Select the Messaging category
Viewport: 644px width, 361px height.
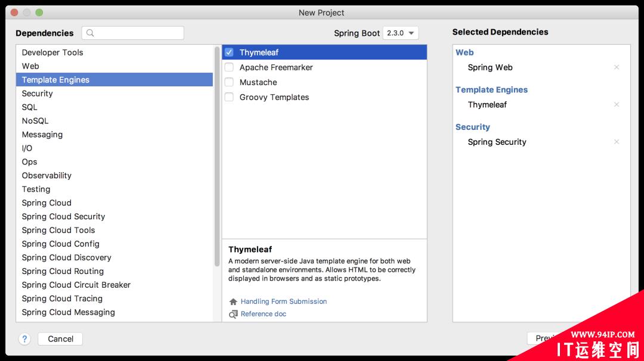pyautogui.click(x=114, y=135)
